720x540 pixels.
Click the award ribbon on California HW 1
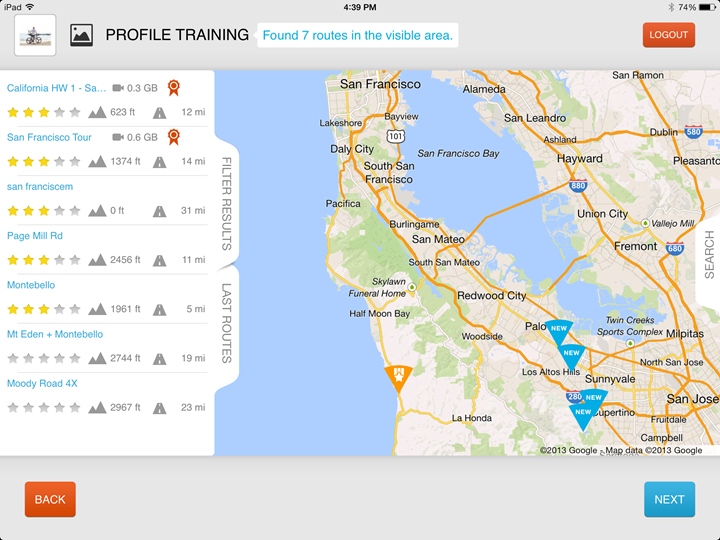[x=174, y=88]
